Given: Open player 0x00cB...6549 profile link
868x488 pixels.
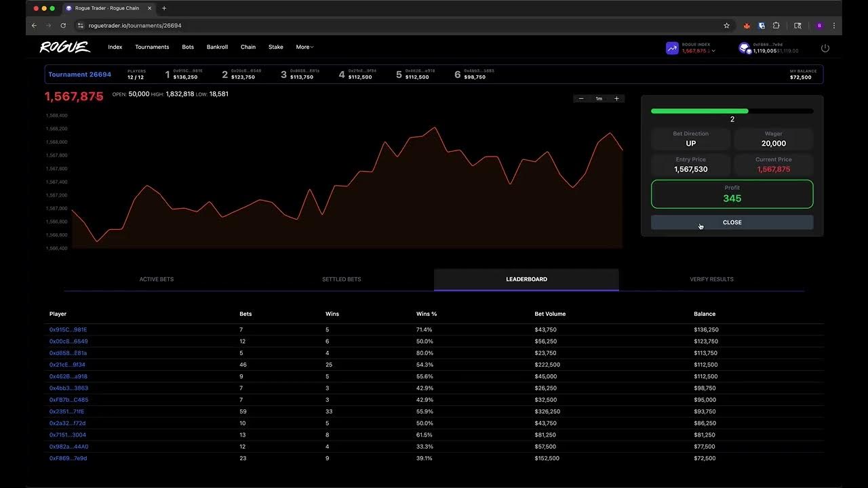Looking at the screenshot, I should [x=68, y=342].
